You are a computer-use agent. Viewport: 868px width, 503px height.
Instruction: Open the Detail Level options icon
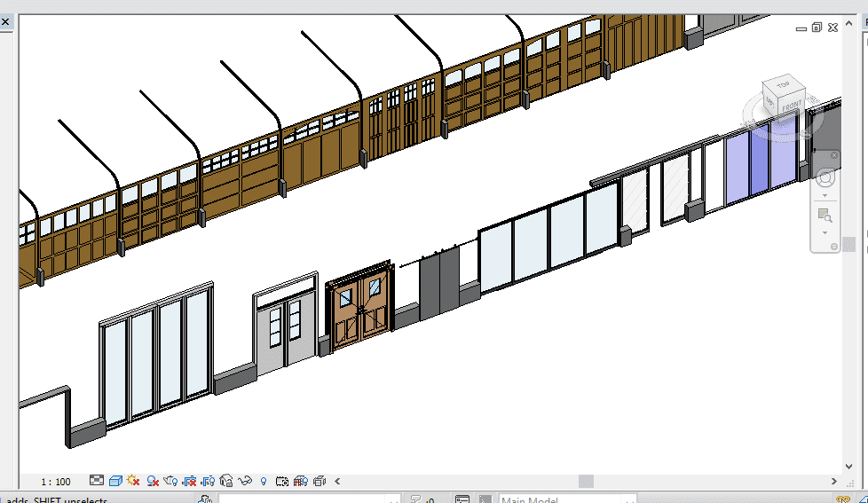click(x=97, y=481)
